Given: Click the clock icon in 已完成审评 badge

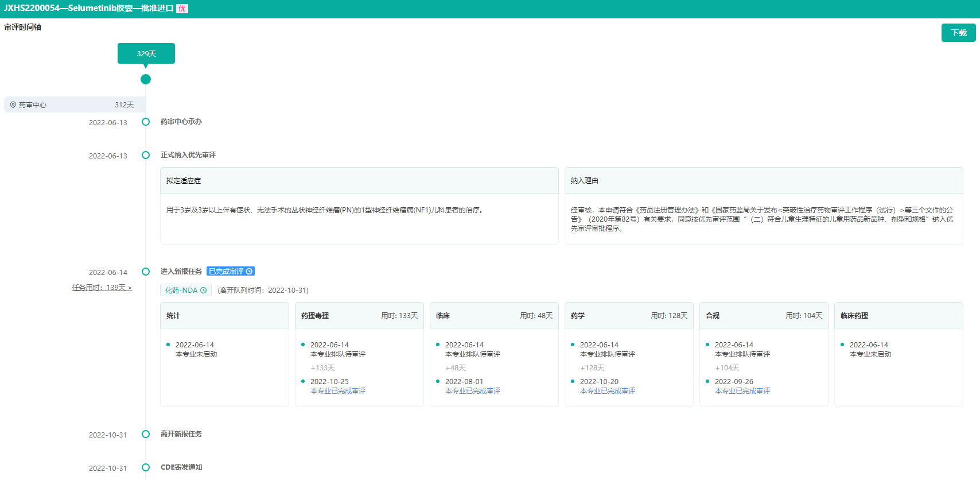Looking at the screenshot, I should (249, 272).
